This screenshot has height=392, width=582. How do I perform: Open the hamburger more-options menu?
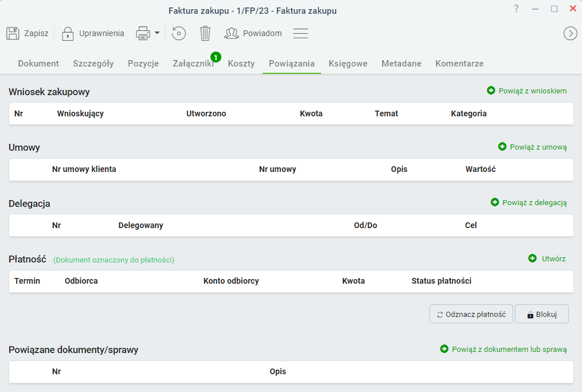pyautogui.click(x=300, y=33)
